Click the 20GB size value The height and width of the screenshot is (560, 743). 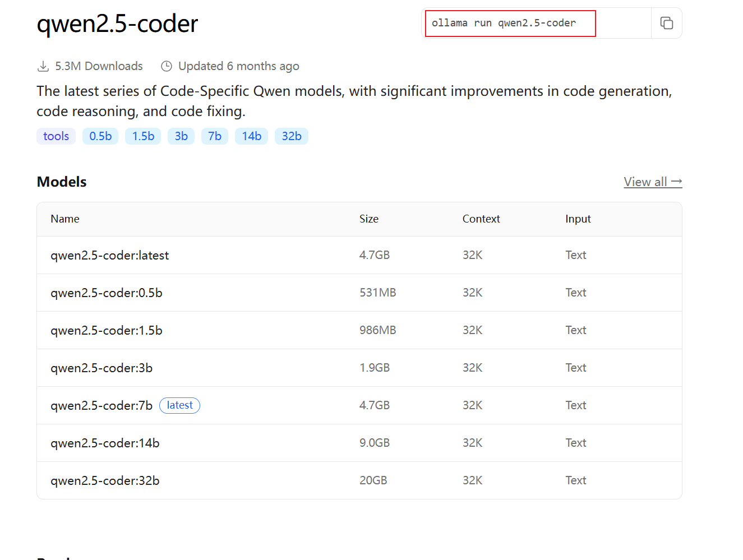pyautogui.click(x=373, y=480)
